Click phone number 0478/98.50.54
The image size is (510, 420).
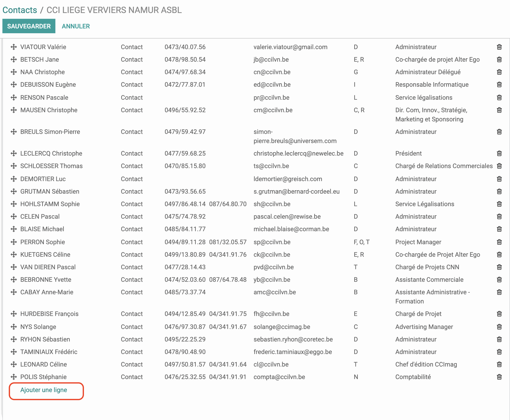click(185, 59)
